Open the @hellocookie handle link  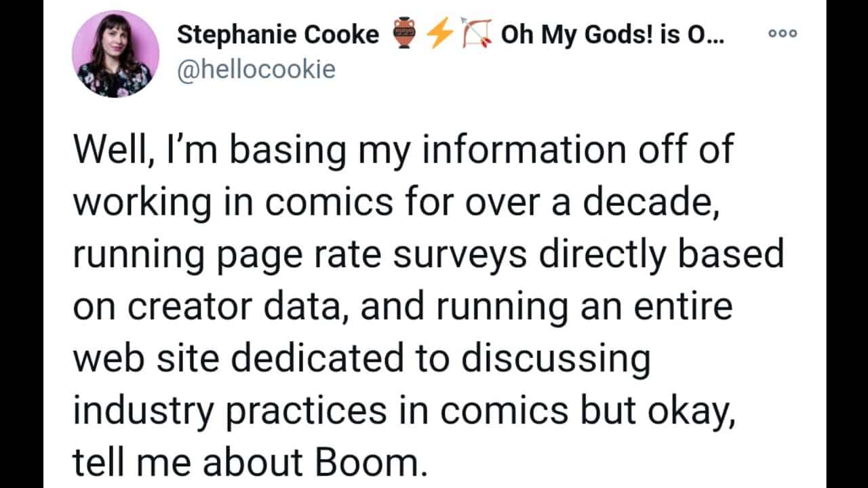(256, 70)
